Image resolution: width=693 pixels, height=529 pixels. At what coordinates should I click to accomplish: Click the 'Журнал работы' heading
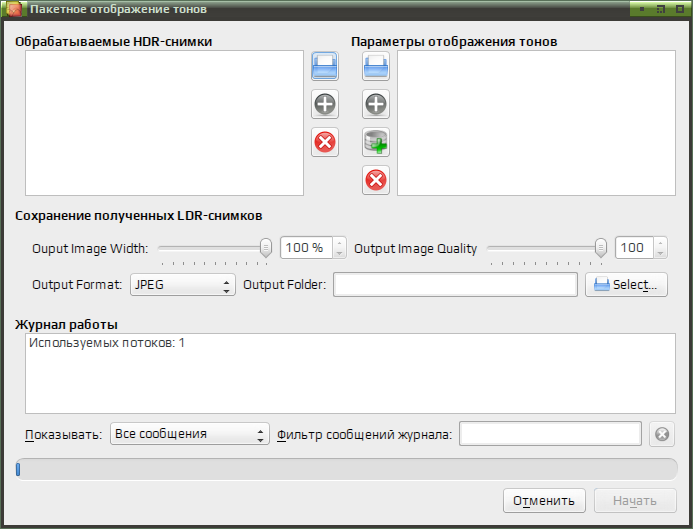click(66, 325)
